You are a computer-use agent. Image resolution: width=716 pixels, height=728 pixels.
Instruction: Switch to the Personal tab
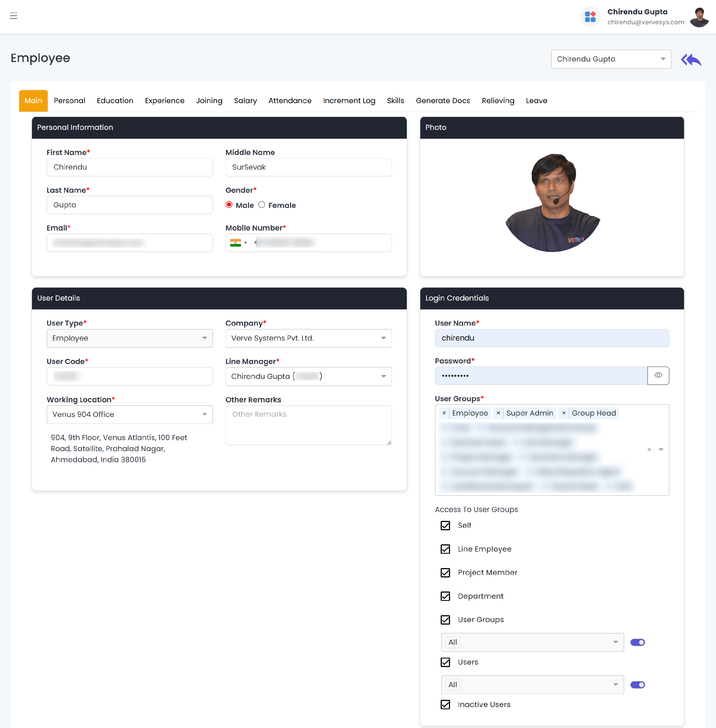[x=69, y=101]
